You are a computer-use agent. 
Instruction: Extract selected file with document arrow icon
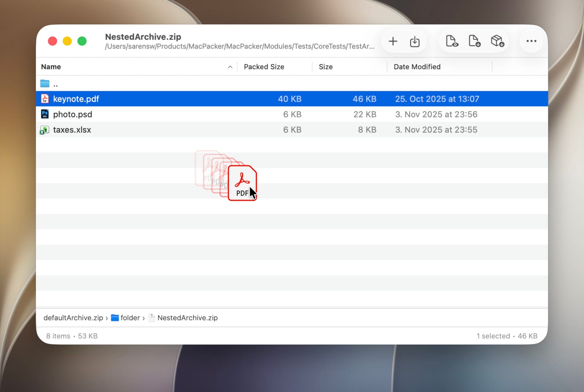pos(474,41)
